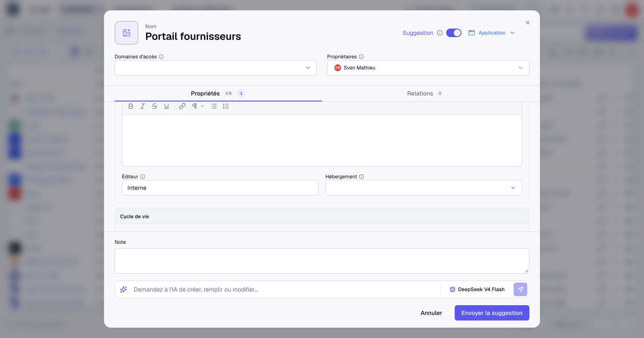
Task: Insert a bulleted list
Action: tap(214, 106)
